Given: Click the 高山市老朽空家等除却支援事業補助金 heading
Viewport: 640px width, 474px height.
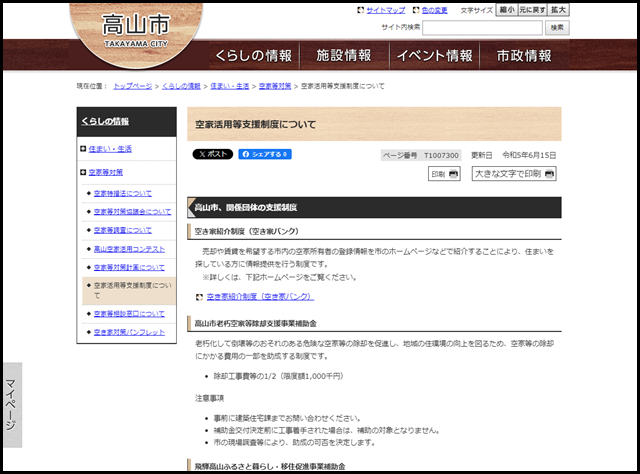Looking at the screenshot, I should 256,324.
